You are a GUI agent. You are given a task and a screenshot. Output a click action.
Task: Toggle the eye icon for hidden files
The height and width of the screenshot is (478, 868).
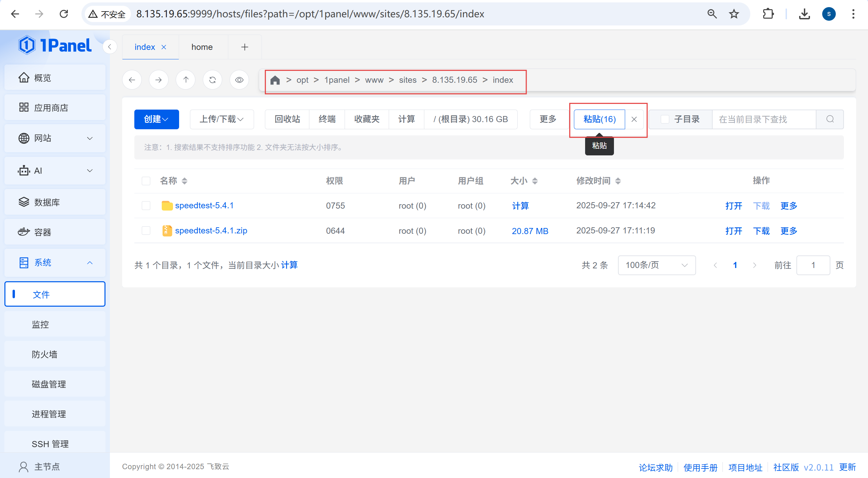pyautogui.click(x=239, y=80)
